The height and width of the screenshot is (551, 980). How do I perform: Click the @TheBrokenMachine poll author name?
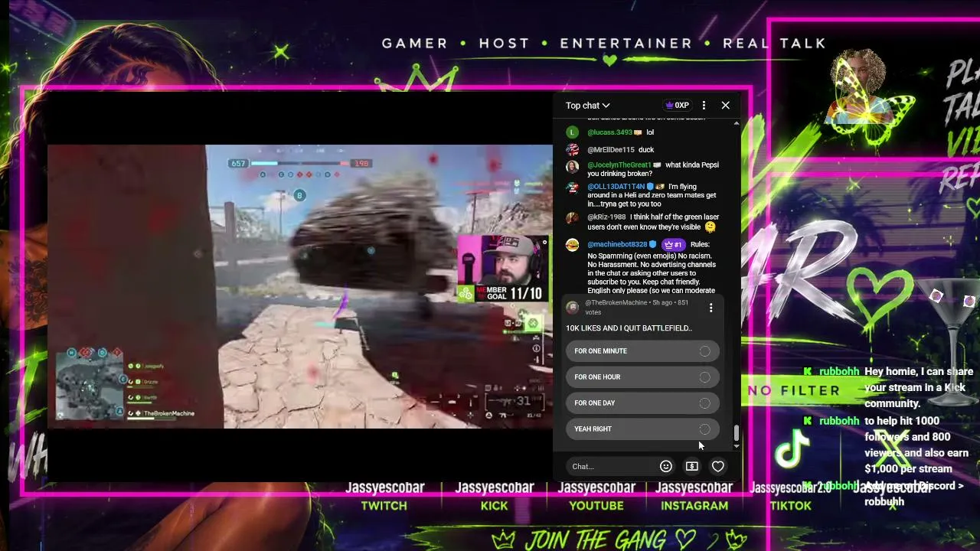coord(616,303)
